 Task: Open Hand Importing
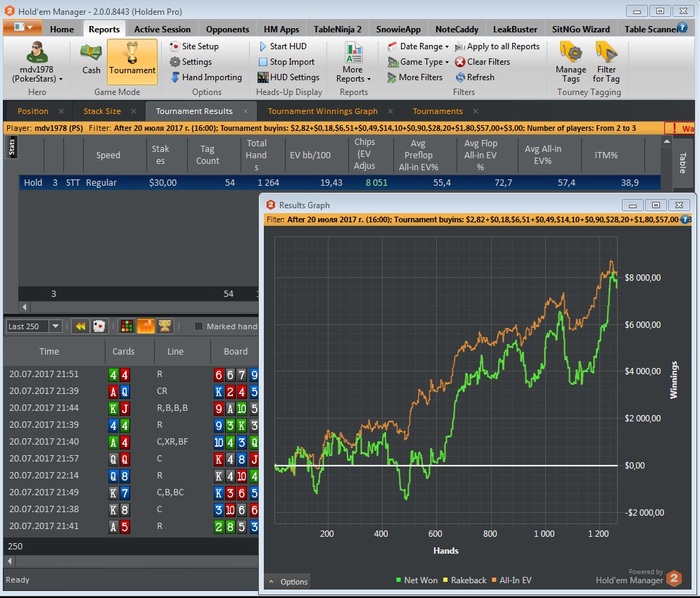click(206, 77)
